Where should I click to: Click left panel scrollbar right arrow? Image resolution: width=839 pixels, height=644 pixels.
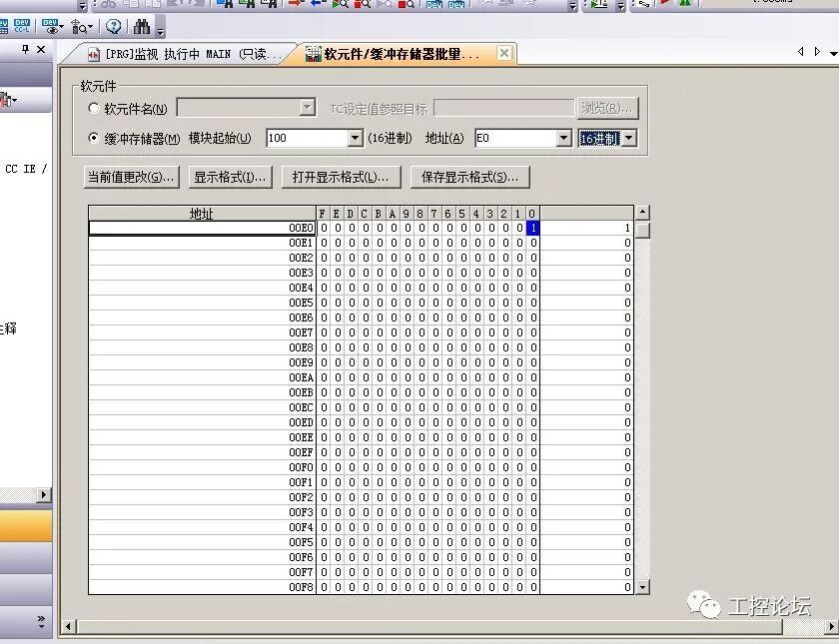click(44, 495)
